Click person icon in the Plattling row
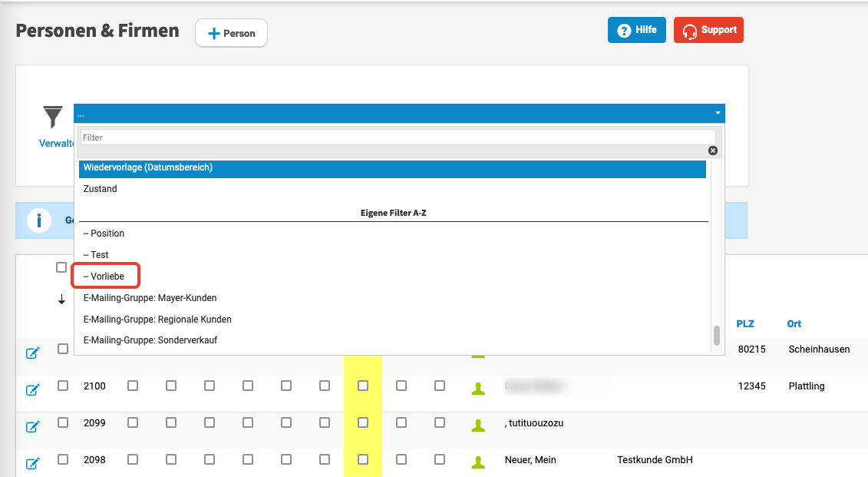 (478, 389)
